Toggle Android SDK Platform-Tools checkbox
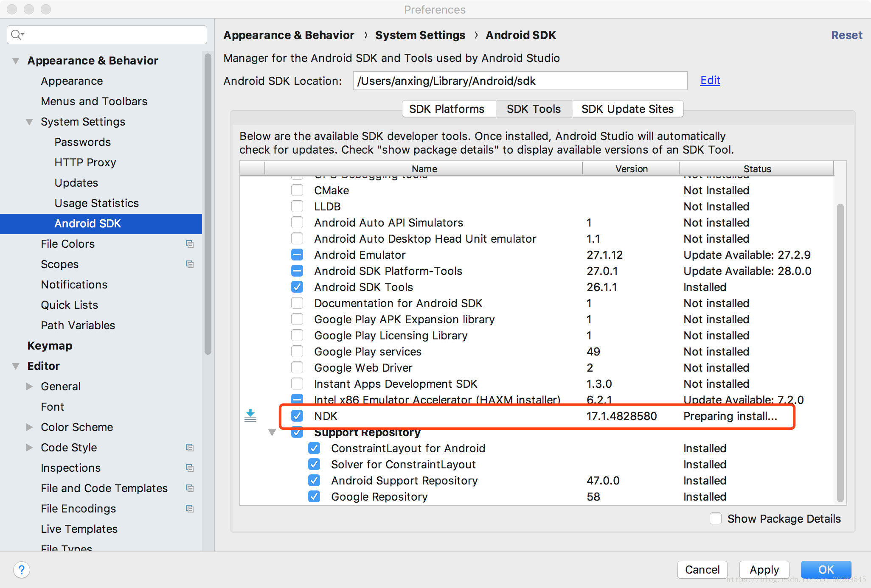The width and height of the screenshot is (871, 588). [297, 271]
